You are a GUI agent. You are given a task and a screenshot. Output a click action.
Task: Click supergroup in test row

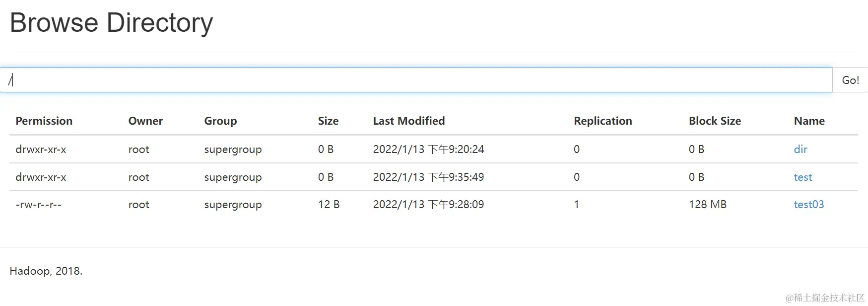point(233,177)
